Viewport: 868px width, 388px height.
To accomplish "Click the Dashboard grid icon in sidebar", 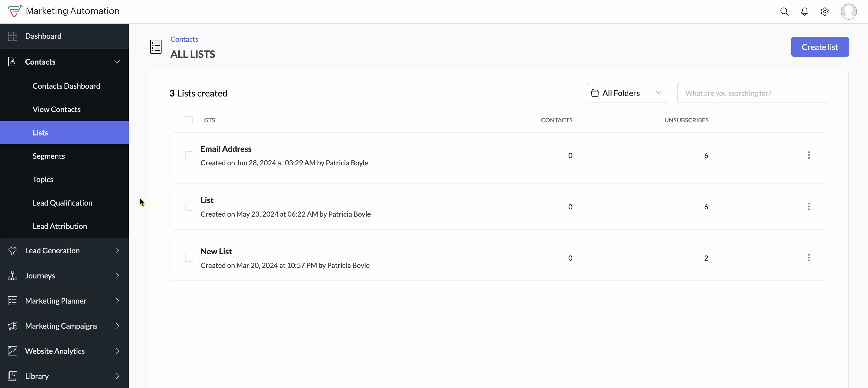I will (13, 36).
